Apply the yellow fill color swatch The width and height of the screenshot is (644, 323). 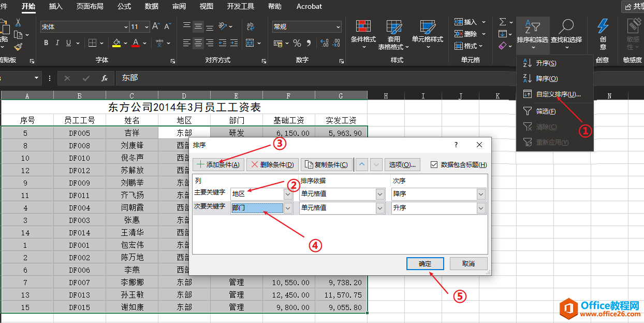[116, 43]
